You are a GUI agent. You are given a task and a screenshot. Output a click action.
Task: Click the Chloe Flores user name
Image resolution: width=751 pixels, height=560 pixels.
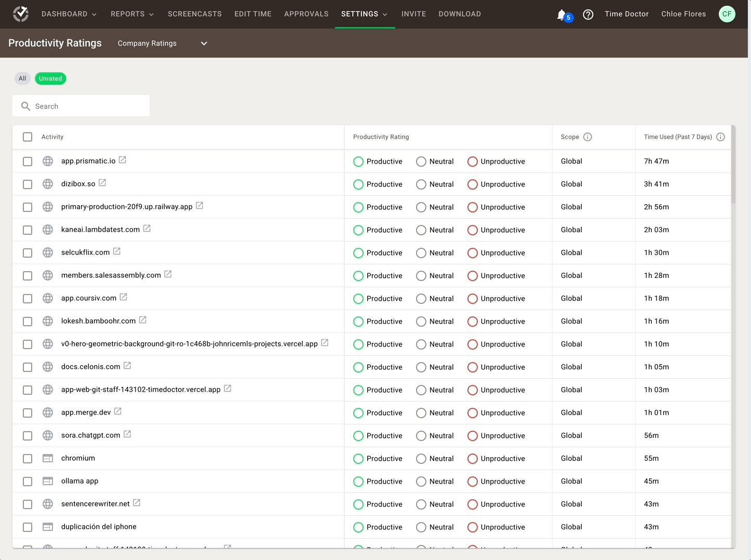pyautogui.click(x=683, y=14)
